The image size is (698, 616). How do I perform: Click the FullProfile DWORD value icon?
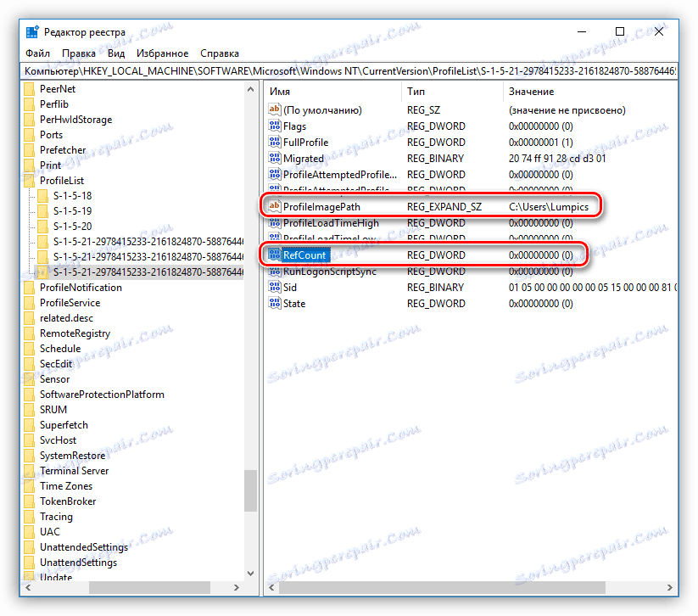pos(275,142)
